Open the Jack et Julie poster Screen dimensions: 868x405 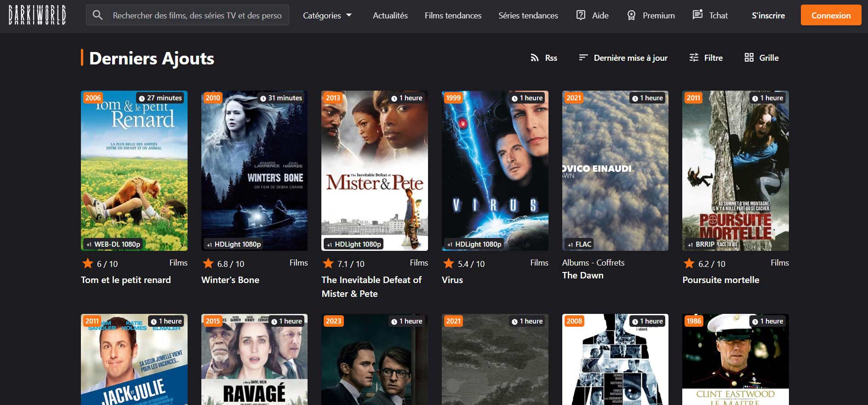coord(134,359)
